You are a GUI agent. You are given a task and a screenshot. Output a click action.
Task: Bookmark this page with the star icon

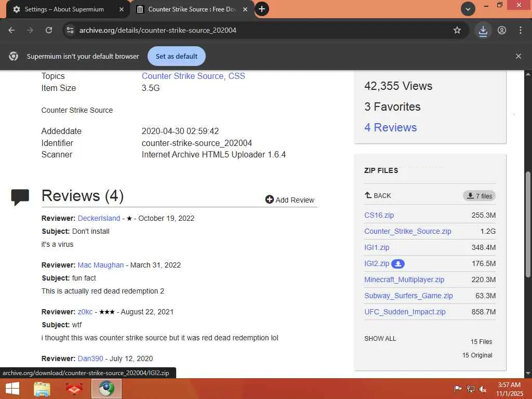point(457,30)
